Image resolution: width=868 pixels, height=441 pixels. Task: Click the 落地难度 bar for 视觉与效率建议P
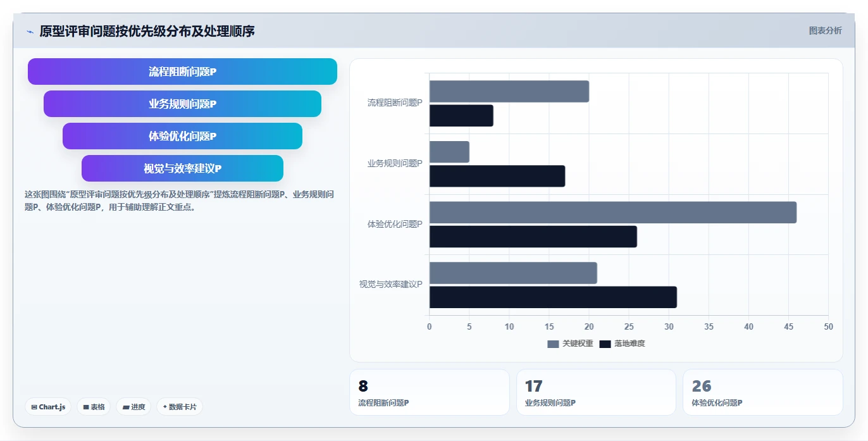coord(553,297)
